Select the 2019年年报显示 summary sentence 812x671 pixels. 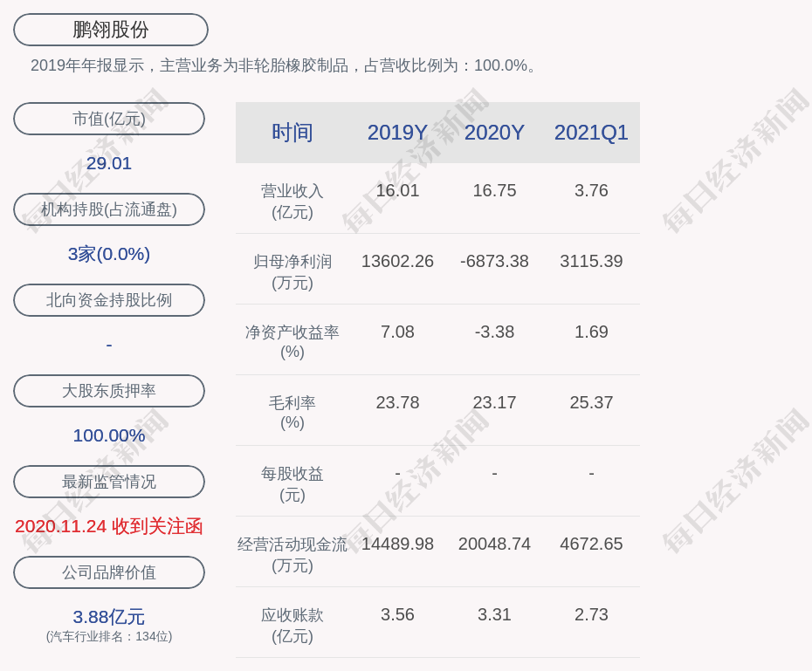click(285, 65)
